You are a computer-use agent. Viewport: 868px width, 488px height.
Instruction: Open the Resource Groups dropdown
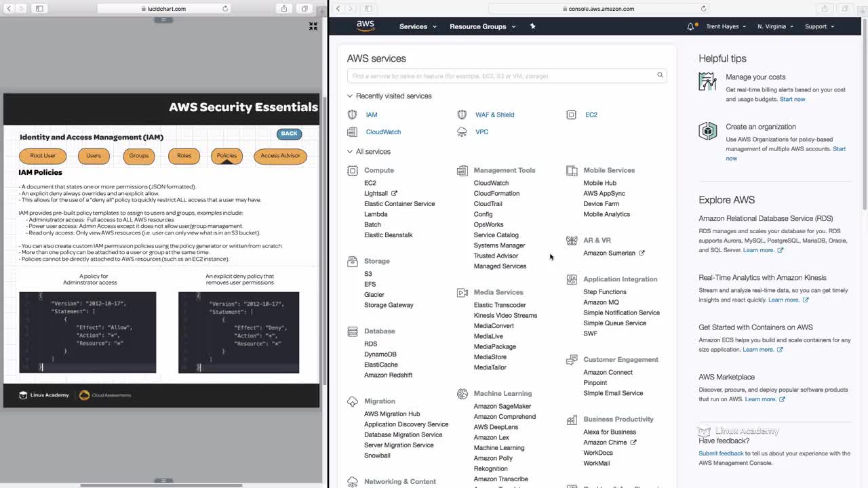[x=482, y=26]
